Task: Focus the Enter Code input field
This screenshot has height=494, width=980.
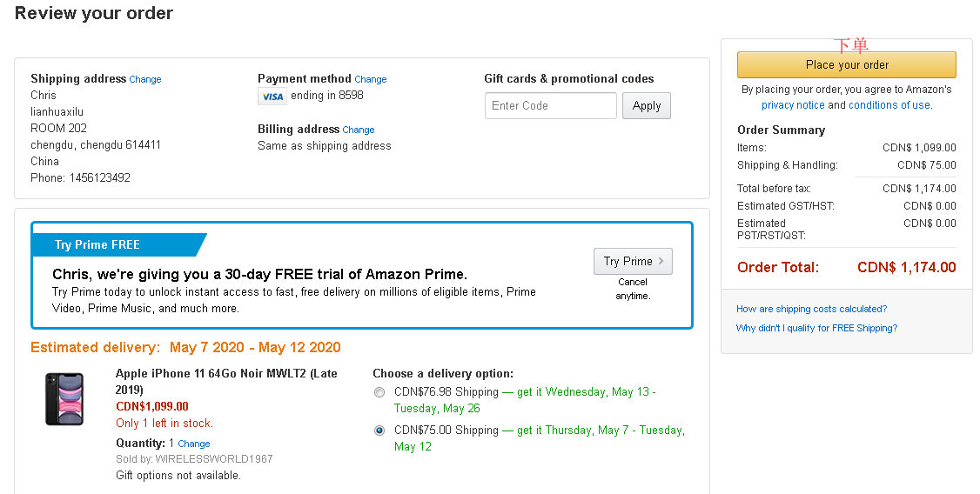Action: [x=550, y=106]
